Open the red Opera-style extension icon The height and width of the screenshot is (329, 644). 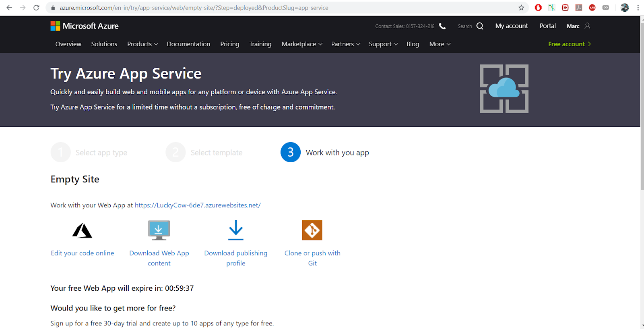point(538,8)
